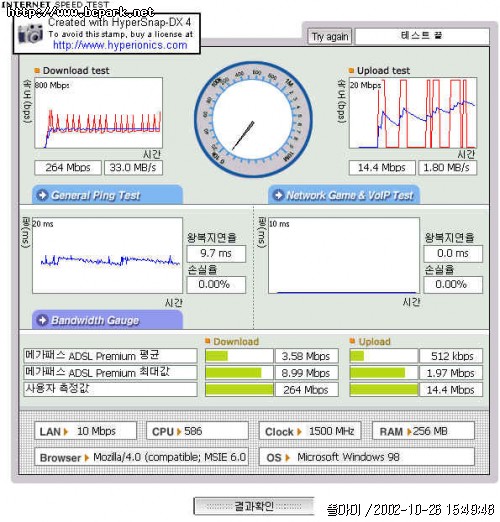Click the LAN 10 Mbps field
The width and height of the screenshot is (500, 522).
click(x=86, y=431)
